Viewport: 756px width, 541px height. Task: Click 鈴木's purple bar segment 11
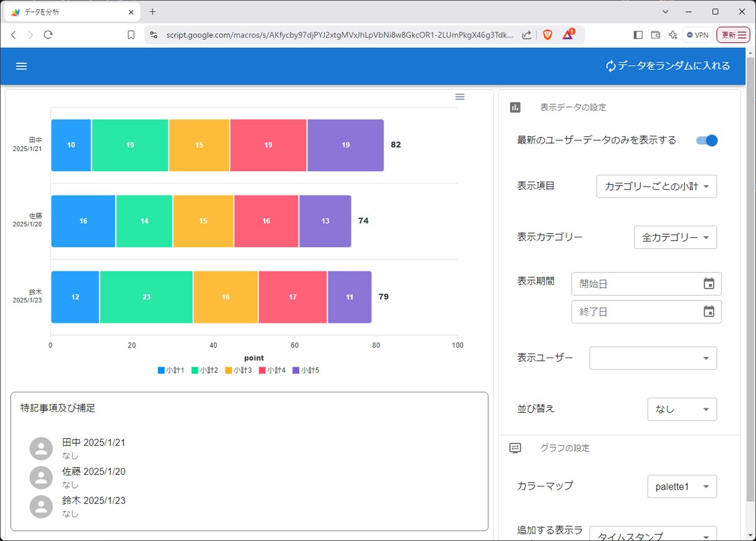349,297
